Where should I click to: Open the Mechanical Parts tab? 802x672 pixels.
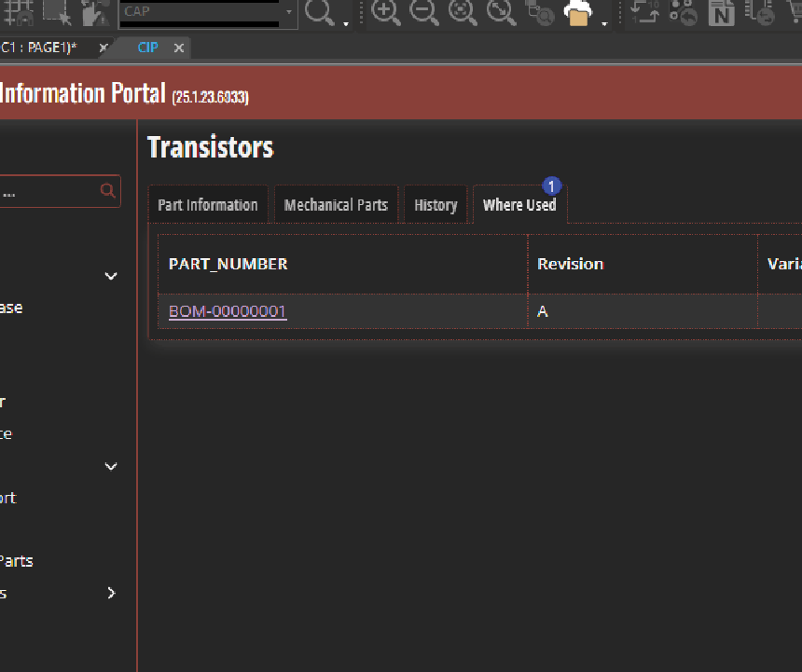[x=336, y=205]
